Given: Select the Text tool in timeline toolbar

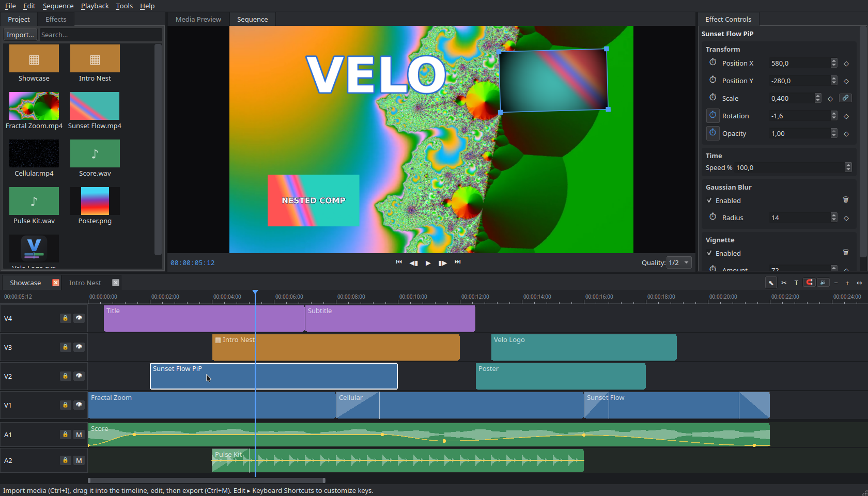Looking at the screenshot, I should point(796,283).
